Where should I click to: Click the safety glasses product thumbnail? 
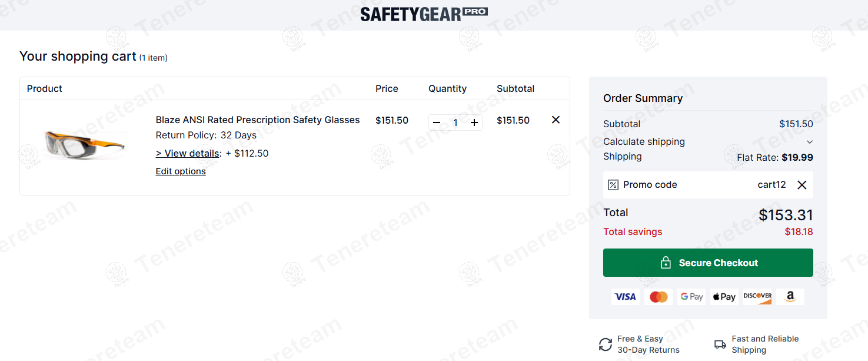pos(85,144)
